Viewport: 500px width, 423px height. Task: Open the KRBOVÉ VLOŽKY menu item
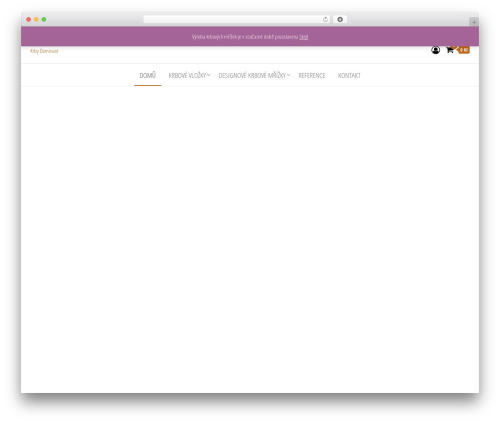point(187,75)
